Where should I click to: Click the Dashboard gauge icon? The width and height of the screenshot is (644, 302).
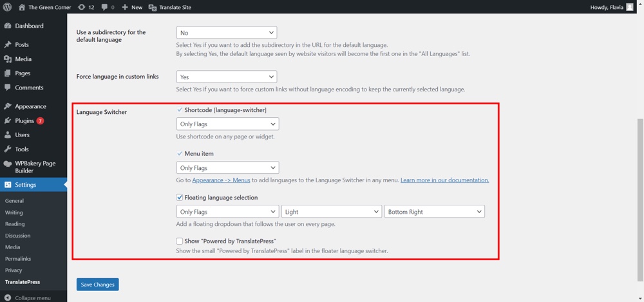(7, 26)
